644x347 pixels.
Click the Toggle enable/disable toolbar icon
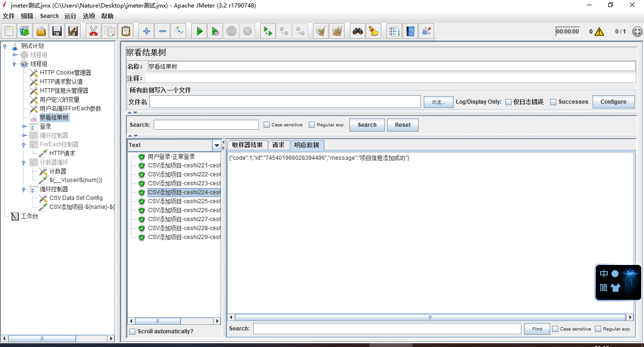pos(178,32)
